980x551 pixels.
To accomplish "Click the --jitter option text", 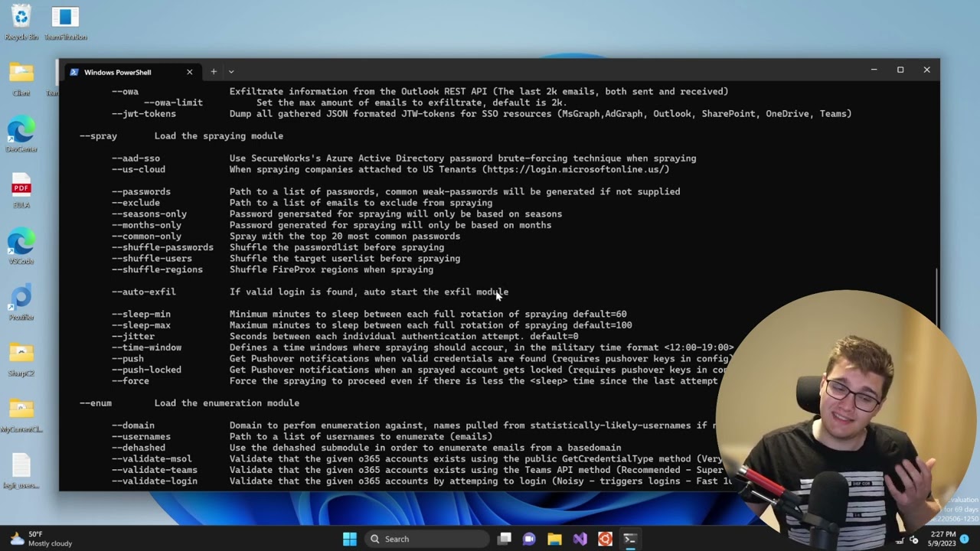I will (133, 337).
